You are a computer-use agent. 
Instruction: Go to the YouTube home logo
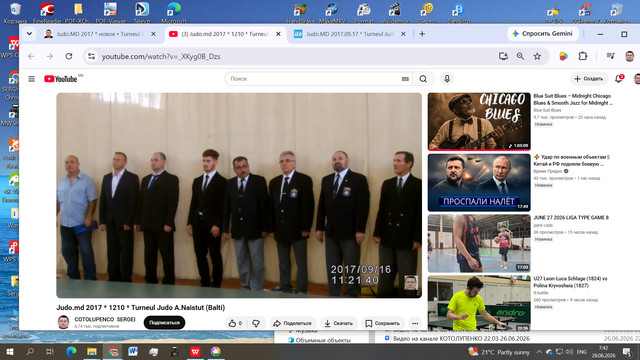[61, 79]
